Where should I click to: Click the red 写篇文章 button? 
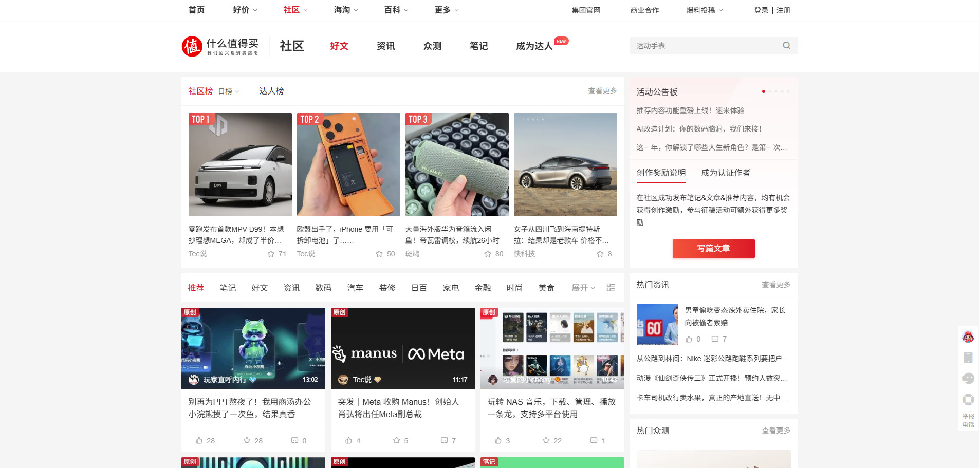[713, 248]
